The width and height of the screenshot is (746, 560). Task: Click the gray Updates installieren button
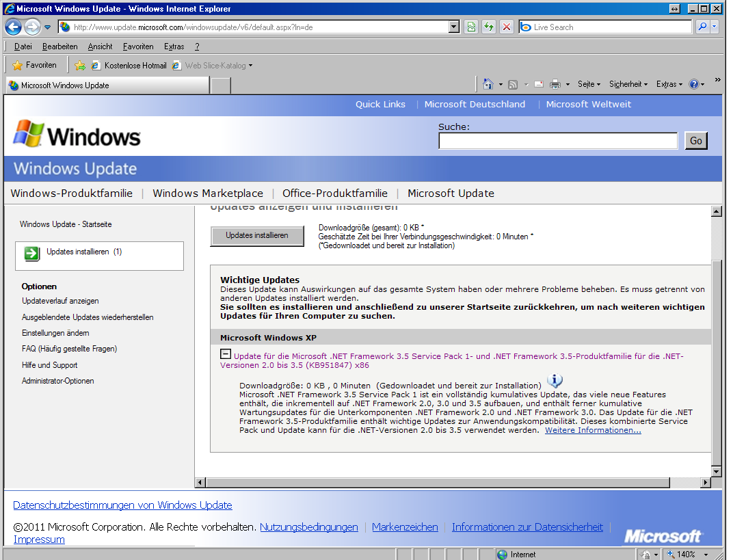point(257,235)
